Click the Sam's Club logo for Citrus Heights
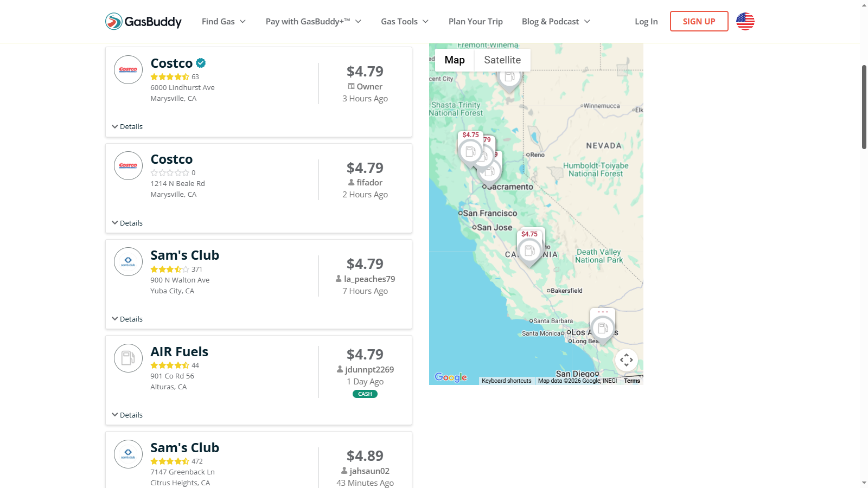Screen dimensions: 868x488 (128, 454)
